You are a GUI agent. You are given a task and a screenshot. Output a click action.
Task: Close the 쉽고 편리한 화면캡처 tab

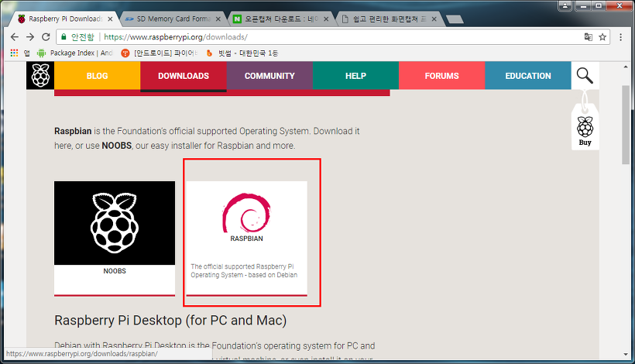coord(434,19)
